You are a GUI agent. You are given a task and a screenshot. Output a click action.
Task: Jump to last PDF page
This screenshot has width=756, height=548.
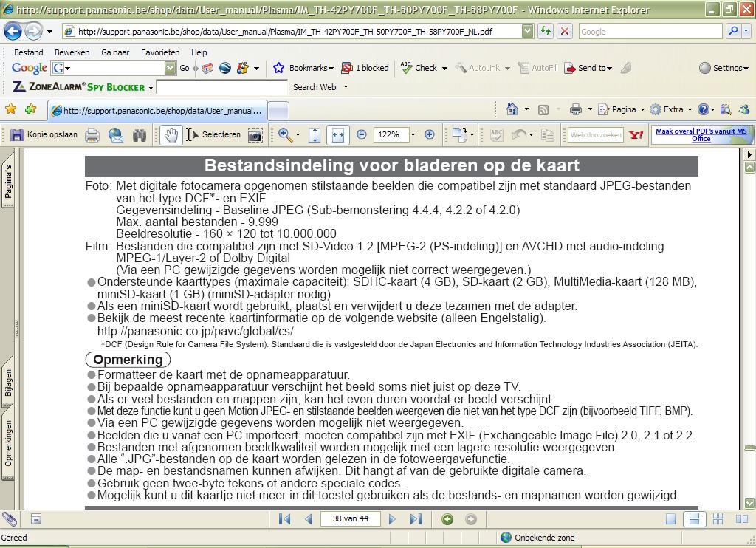coord(416,519)
